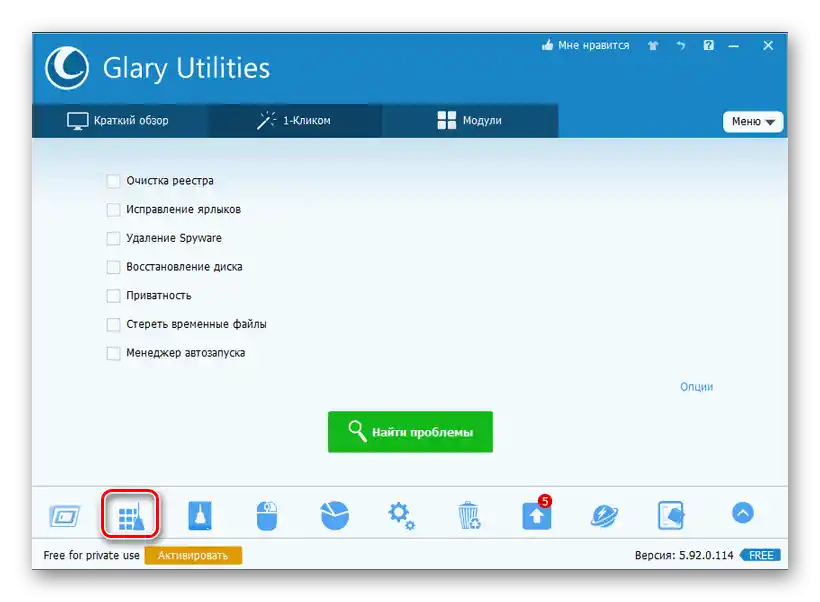The image size is (820, 602).
Task: Minimize the Glary Utilities window
Action: tap(734, 46)
